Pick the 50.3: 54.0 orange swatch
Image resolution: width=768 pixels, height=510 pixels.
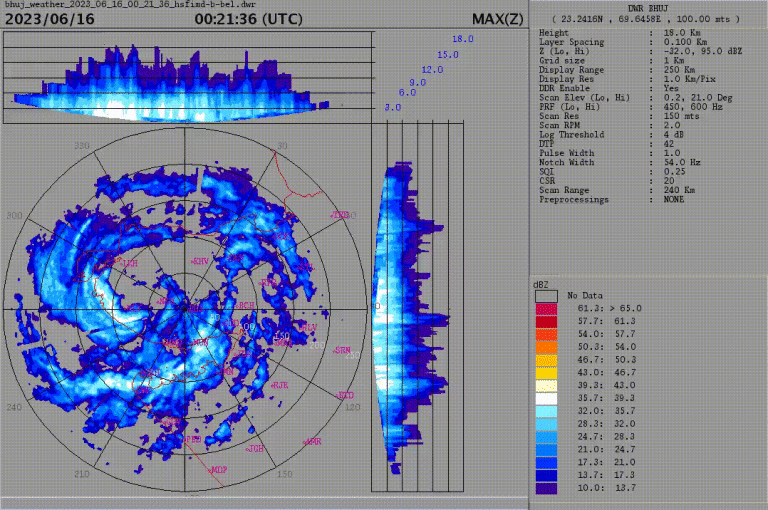[x=546, y=347]
